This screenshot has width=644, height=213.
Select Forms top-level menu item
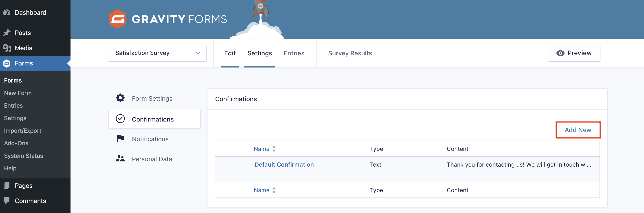(35, 63)
